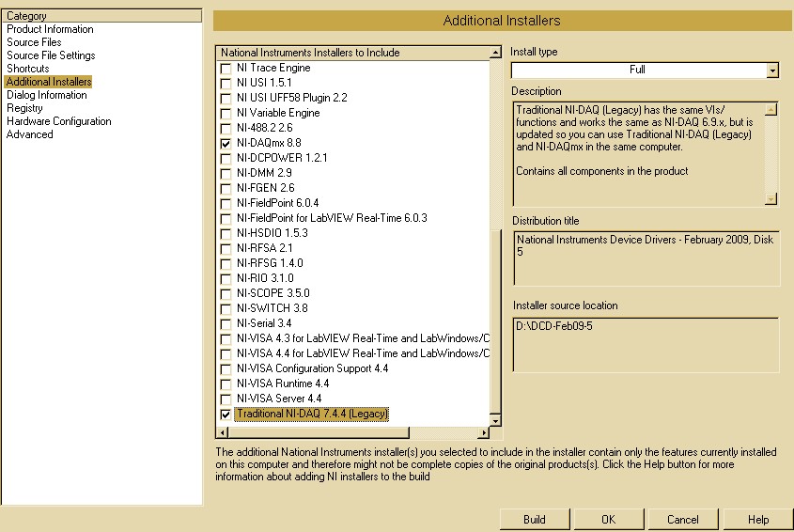Open the Product Information category

50,29
